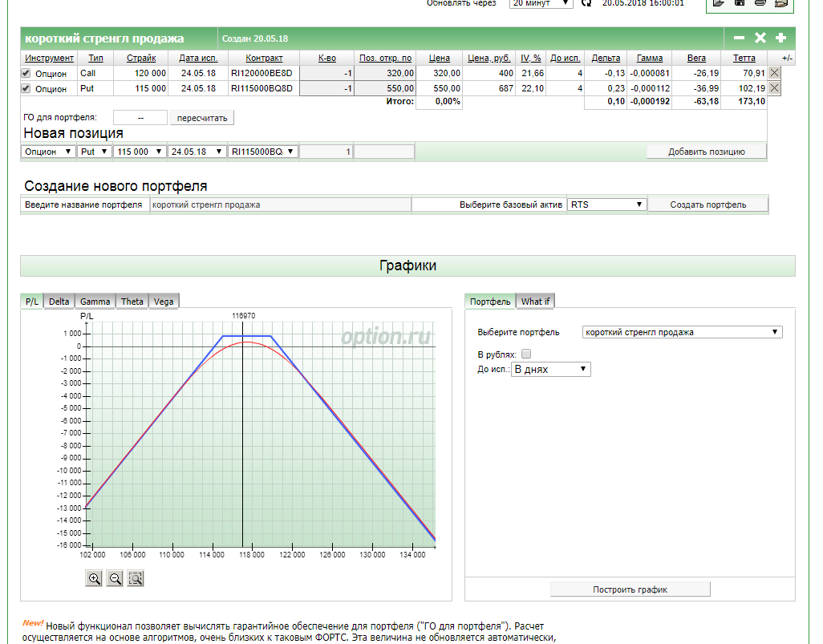
Task: Click the 'пересчитать' button
Action: [202, 118]
